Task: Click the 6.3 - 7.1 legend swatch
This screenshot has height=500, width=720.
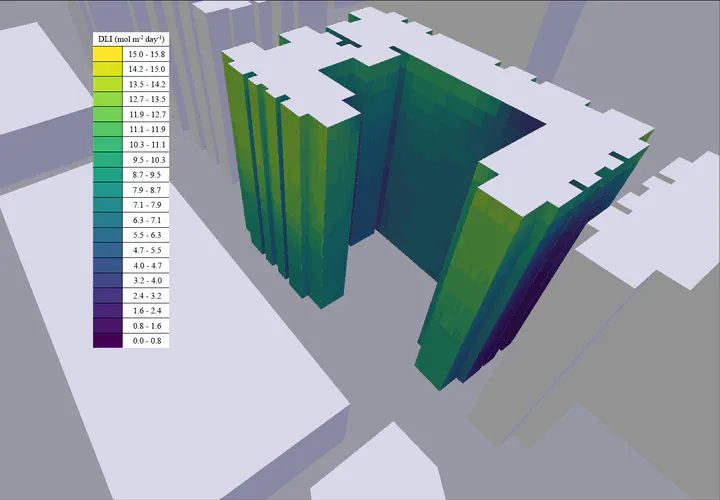Action: [107, 219]
